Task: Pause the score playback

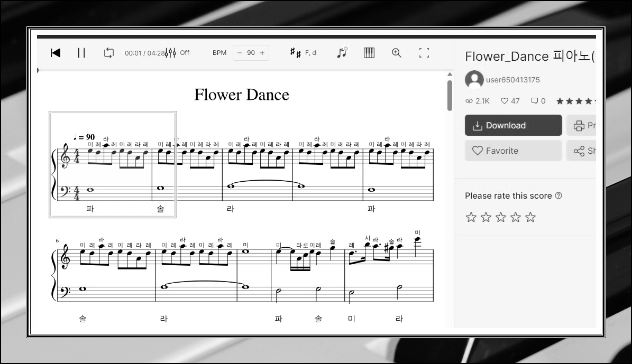Action: pyautogui.click(x=81, y=53)
